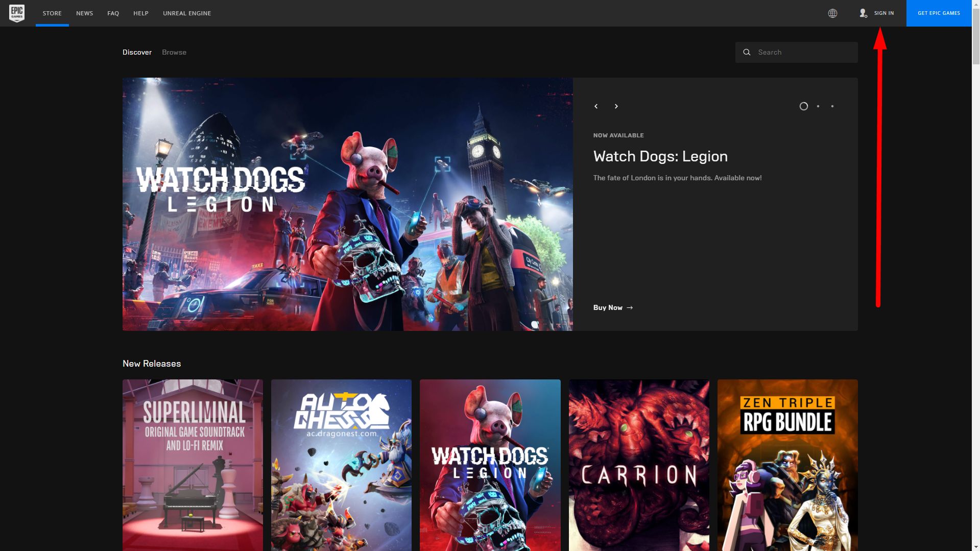Select the third carousel indicator dot
The height and width of the screenshot is (551, 980).
(832, 106)
